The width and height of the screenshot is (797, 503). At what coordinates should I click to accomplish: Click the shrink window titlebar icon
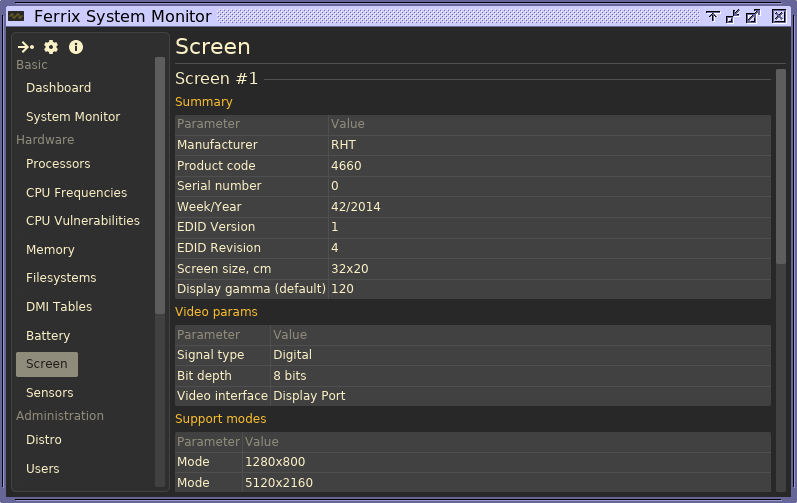coord(733,16)
